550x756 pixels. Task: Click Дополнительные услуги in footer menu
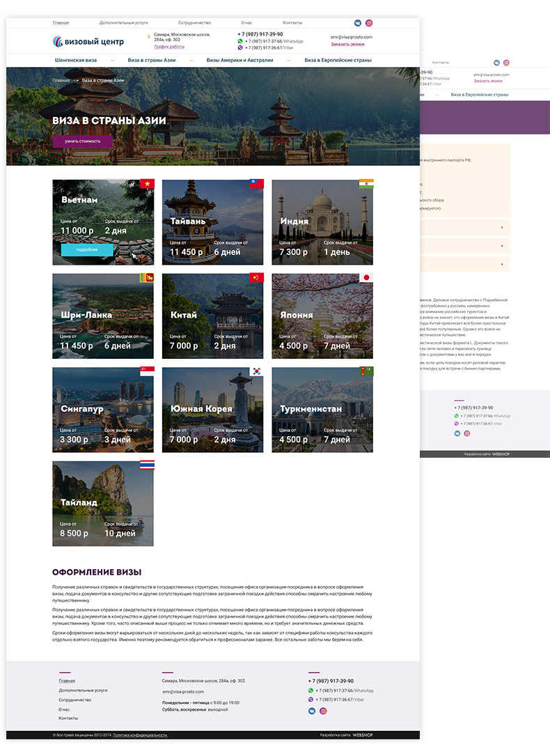pyautogui.click(x=83, y=691)
